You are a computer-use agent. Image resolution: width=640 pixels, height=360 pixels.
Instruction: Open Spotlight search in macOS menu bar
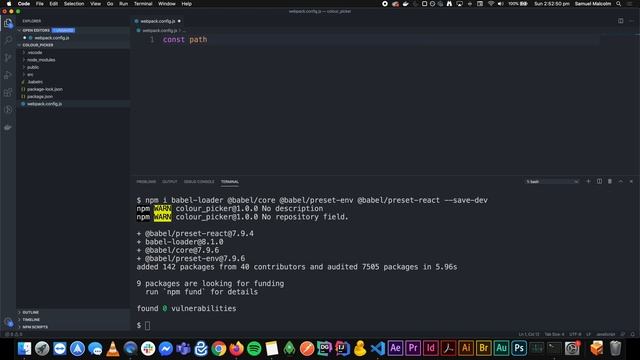(x=619, y=4)
